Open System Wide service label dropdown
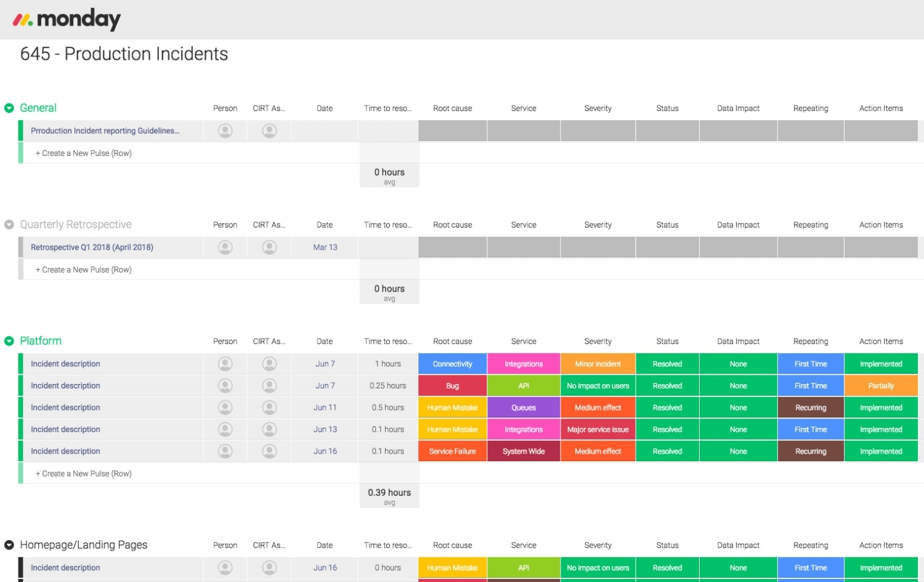This screenshot has width=924, height=582. [524, 451]
